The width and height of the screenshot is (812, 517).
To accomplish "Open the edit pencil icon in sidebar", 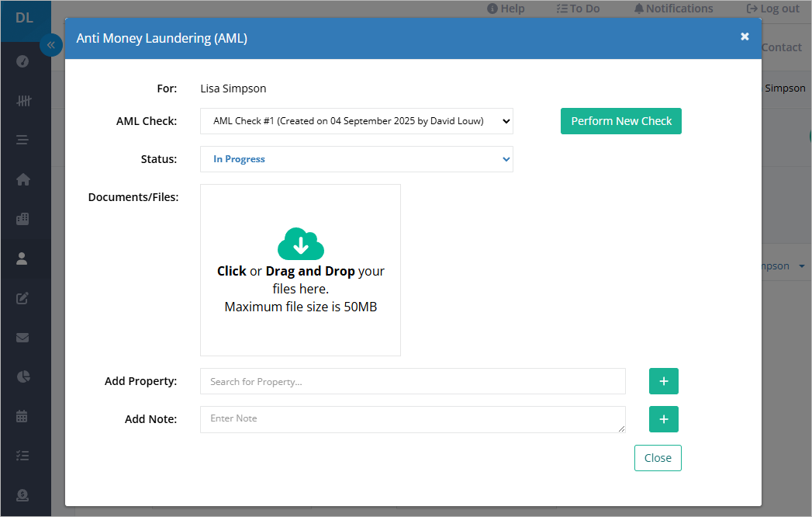I will click(x=22, y=297).
